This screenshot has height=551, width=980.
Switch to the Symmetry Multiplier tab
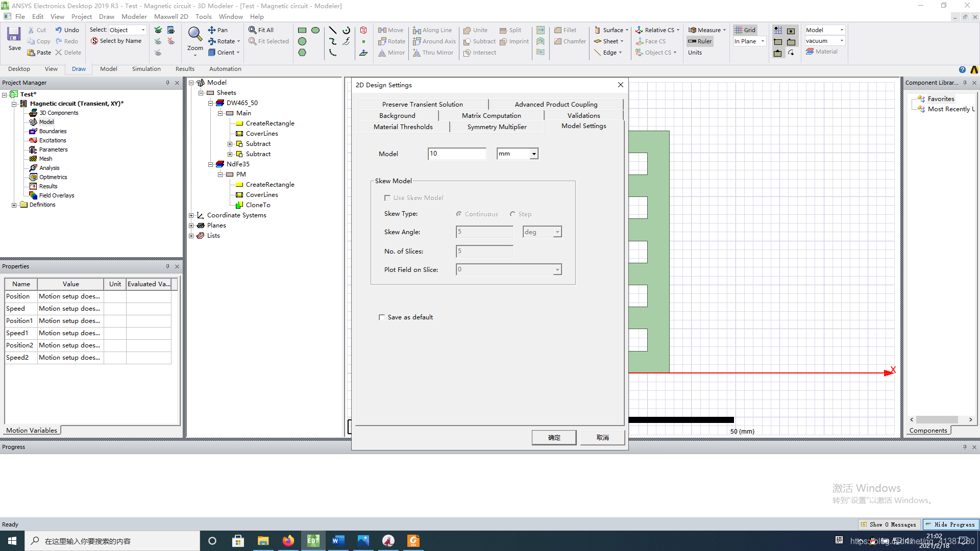[x=497, y=127]
